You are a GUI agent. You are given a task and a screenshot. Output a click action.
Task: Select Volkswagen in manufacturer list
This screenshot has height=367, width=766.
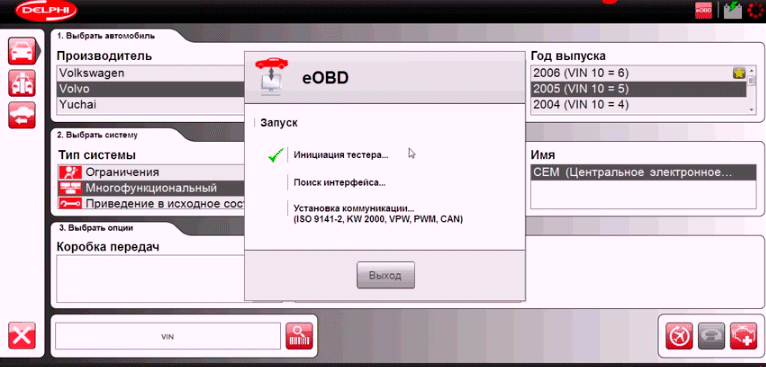151,73
